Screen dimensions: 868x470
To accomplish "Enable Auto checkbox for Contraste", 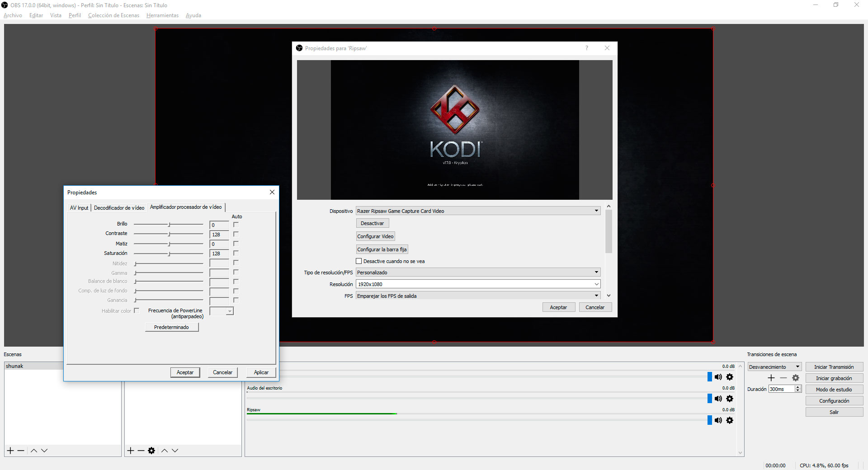I will pos(236,234).
